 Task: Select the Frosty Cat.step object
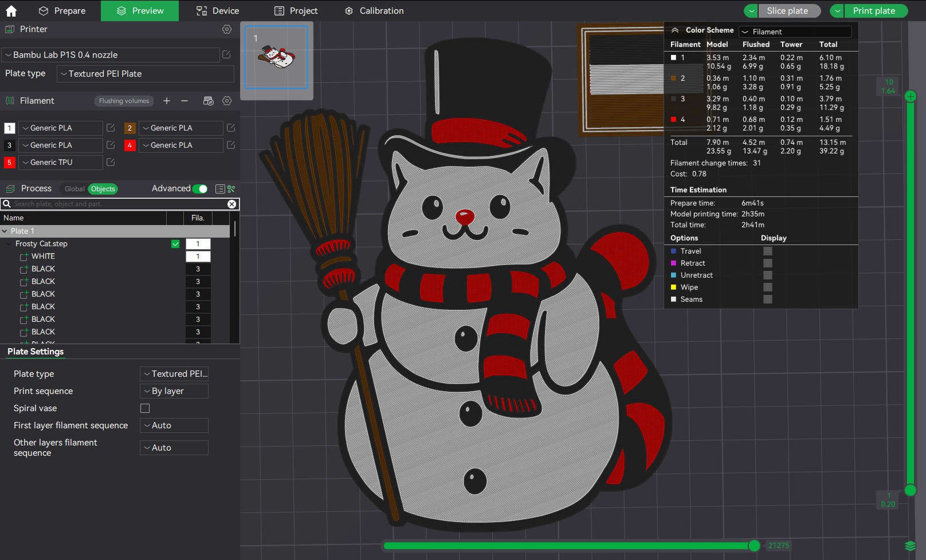tap(41, 244)
